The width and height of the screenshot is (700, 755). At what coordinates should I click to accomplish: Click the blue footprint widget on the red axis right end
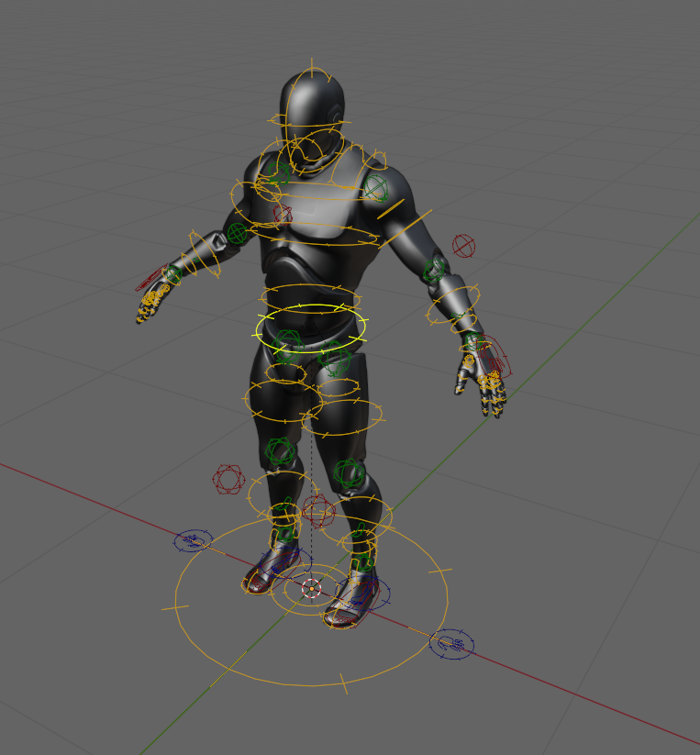tap(451, 644)
